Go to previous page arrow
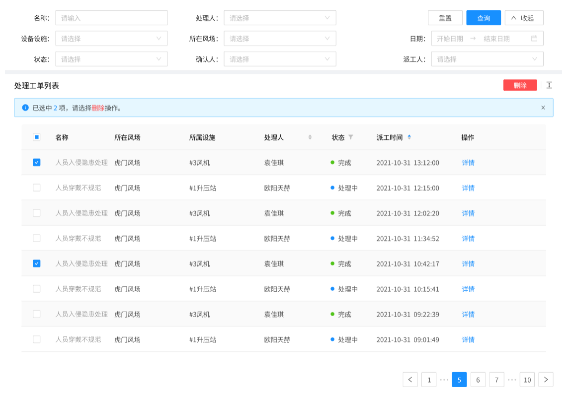567x396 pixels. [410, 379]
